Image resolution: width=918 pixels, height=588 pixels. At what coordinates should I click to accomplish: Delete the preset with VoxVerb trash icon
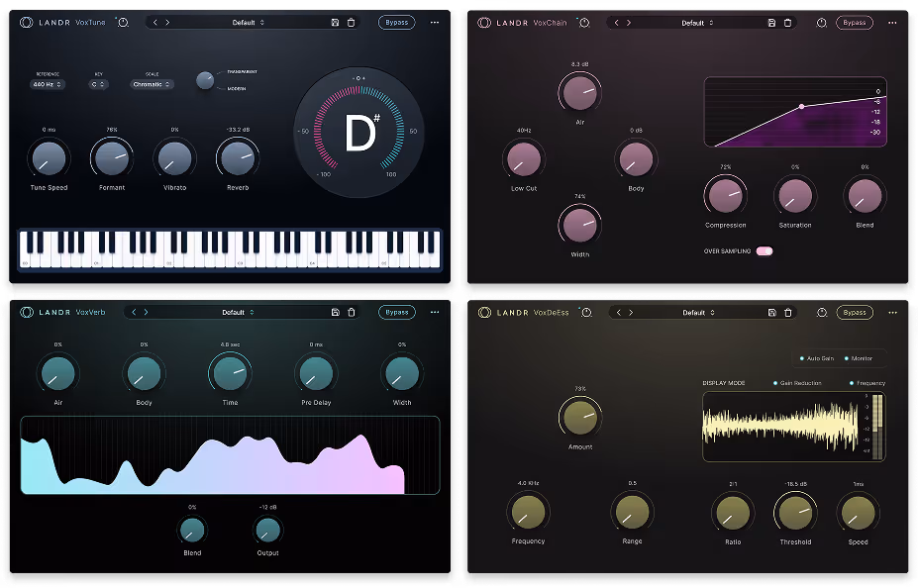352,312
